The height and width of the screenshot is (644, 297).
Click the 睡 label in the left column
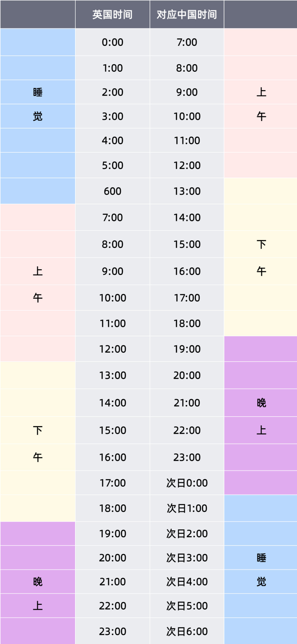pyautogui.click(x=38, y=92)
